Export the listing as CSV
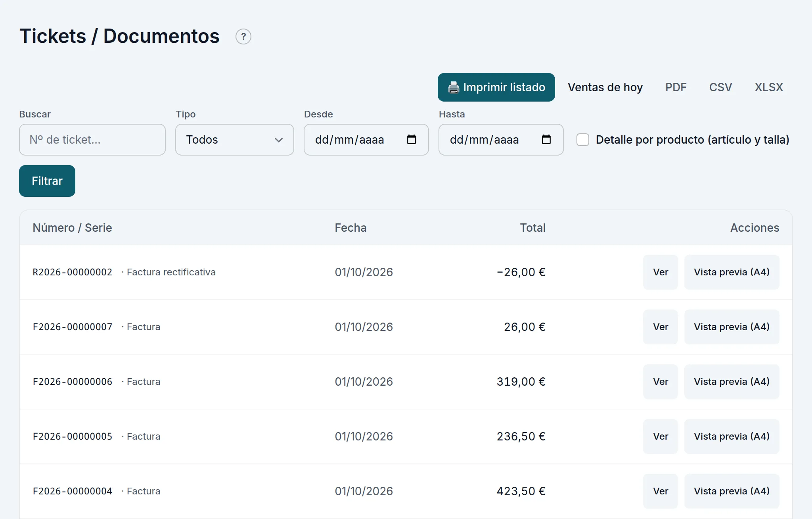The image size is (812, 519). point(720,87)
